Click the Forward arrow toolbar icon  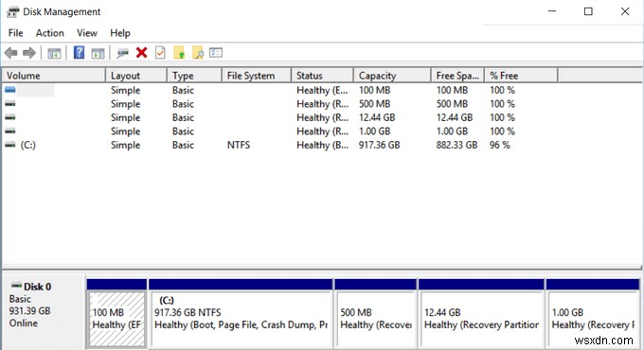pyautogui.click(x=29, y=53)
